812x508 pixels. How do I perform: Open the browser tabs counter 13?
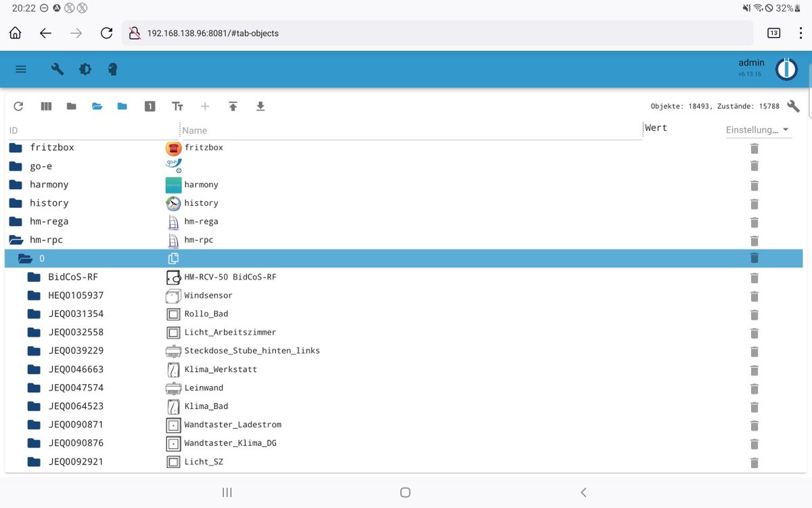773,33
